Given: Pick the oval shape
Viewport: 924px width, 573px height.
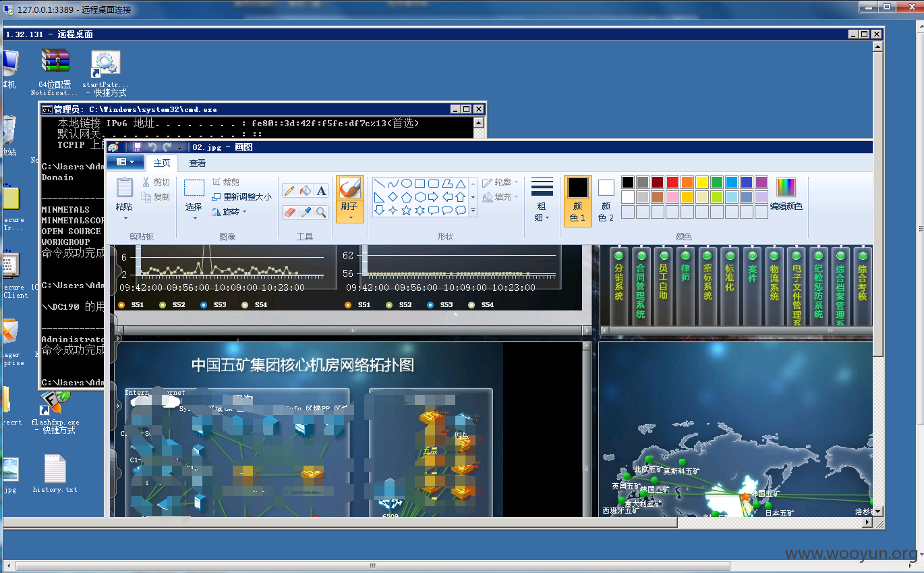Looking at the screenshot, I should (407, 184).
